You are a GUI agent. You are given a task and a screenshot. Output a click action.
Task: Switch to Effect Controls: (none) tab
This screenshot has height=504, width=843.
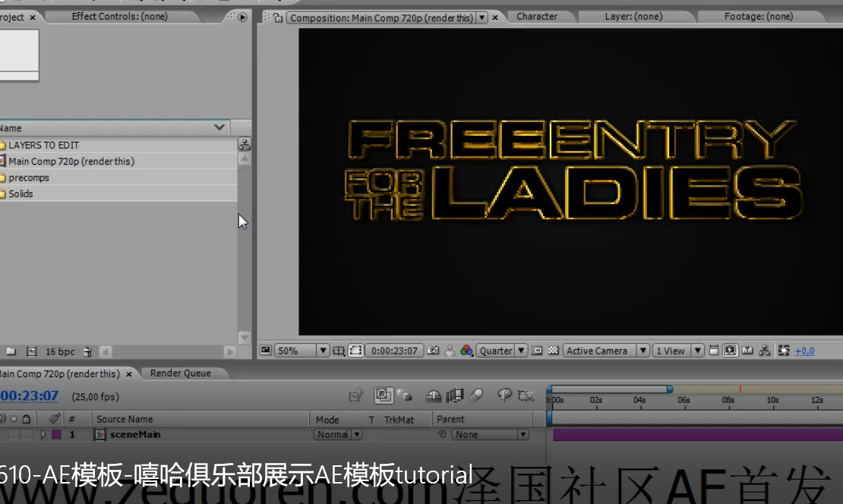point(120,17)
